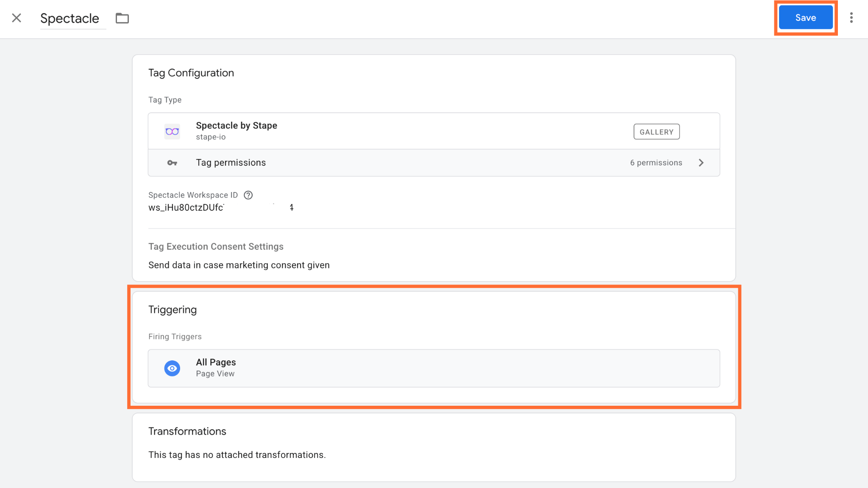Screen dimensions: 868x488
Task: Click the Firing Triggers label
Action: click(x=175, y=337)
